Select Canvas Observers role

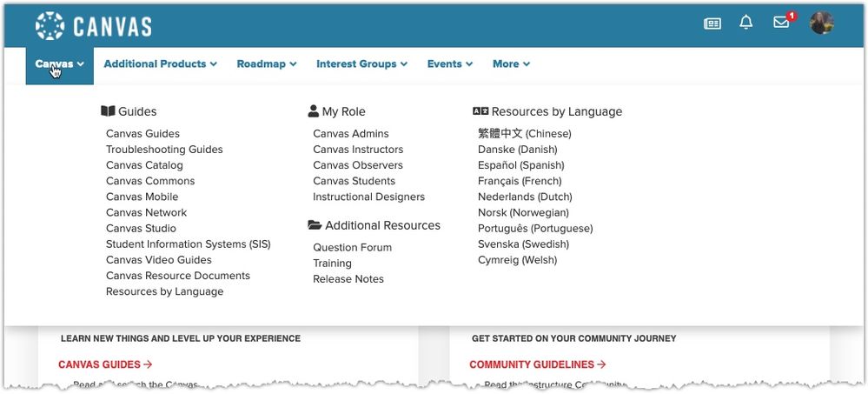click(358, 165)
